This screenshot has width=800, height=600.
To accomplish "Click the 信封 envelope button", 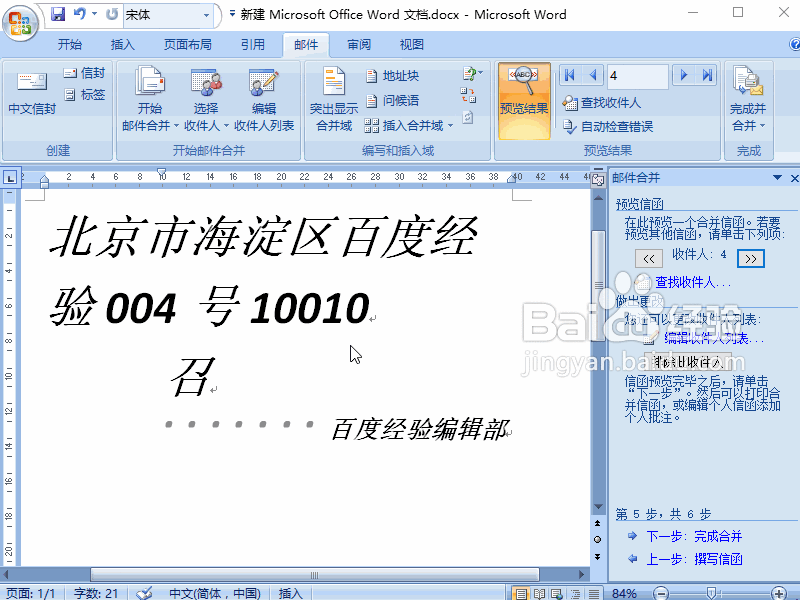I will click(x=84, y=73).
